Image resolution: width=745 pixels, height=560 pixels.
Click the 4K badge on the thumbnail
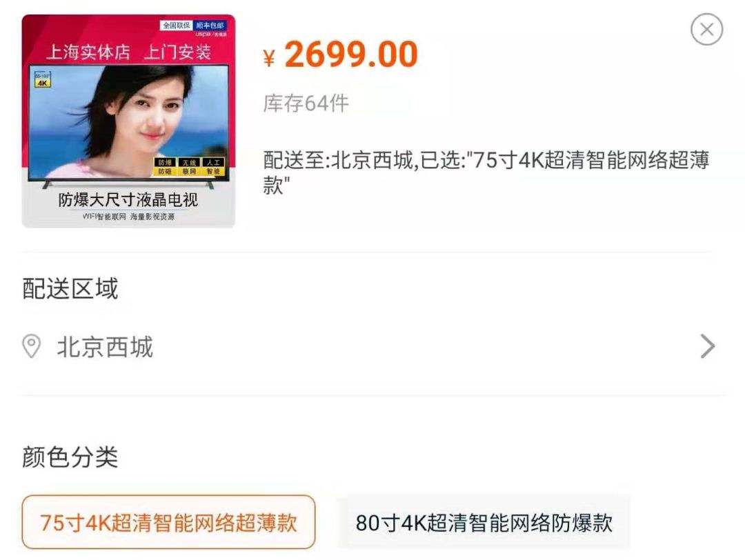[43, 80]
